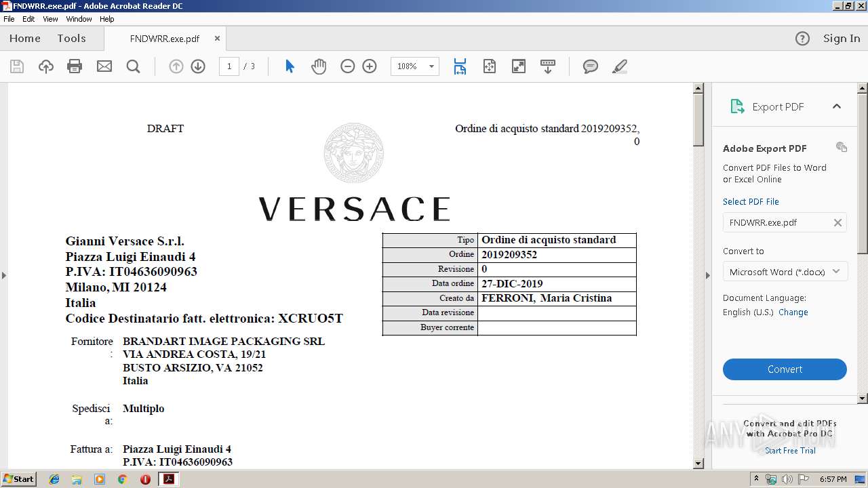
Task: Open Help question mark icon
Action: tap(802, 39)
